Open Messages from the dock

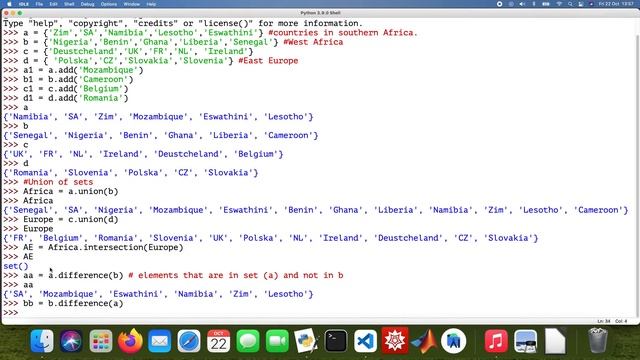(x=248, y=340)
